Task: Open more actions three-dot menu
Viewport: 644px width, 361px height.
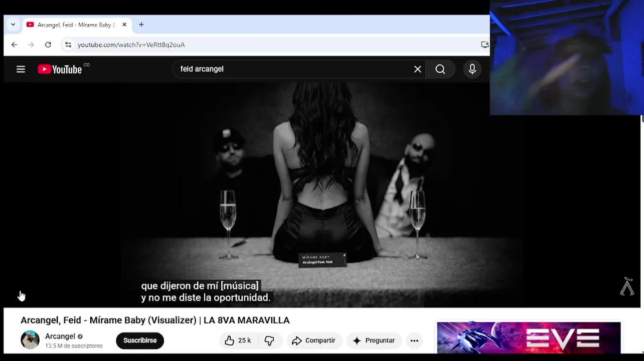Action: click(414, 340)
